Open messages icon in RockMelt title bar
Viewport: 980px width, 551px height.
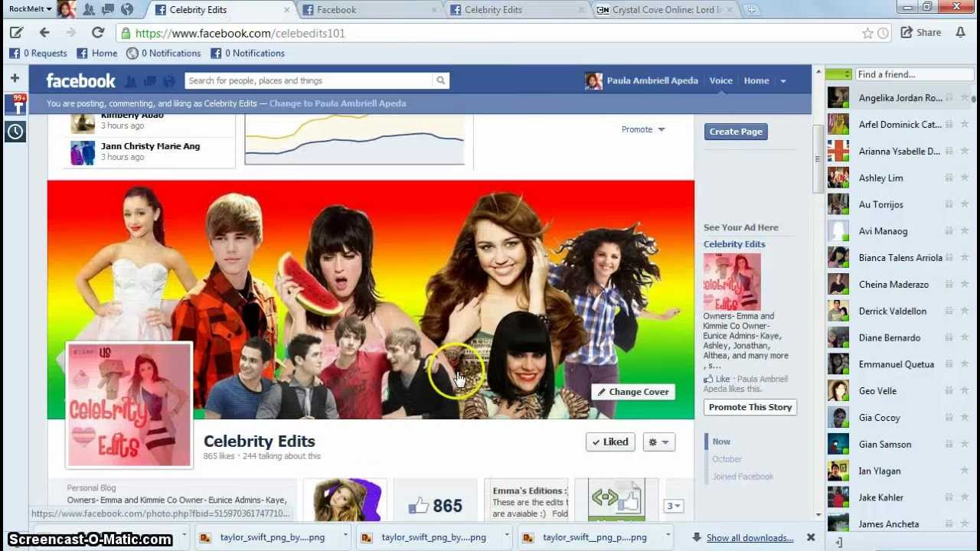pos(108,9)
